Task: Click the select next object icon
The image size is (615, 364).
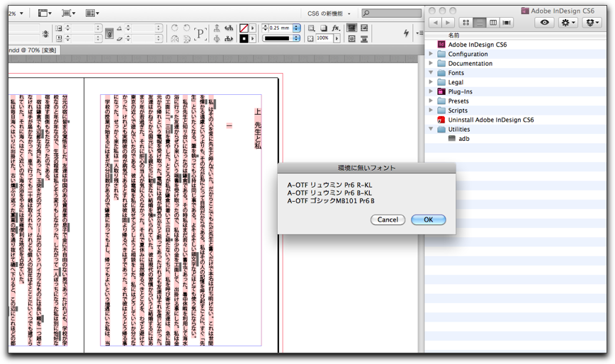Action: tap(229, 39)
